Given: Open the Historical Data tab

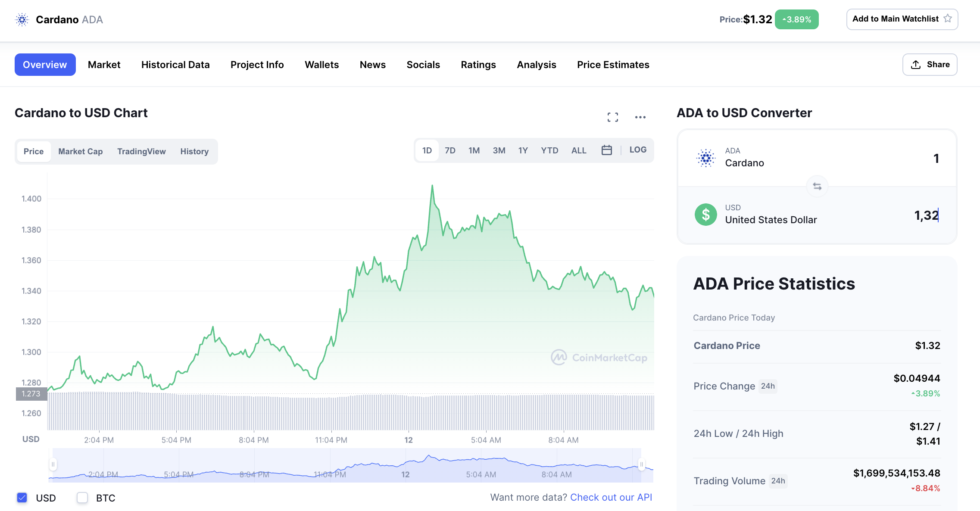Looking at the screenshot, I should (x=175, y=65).
